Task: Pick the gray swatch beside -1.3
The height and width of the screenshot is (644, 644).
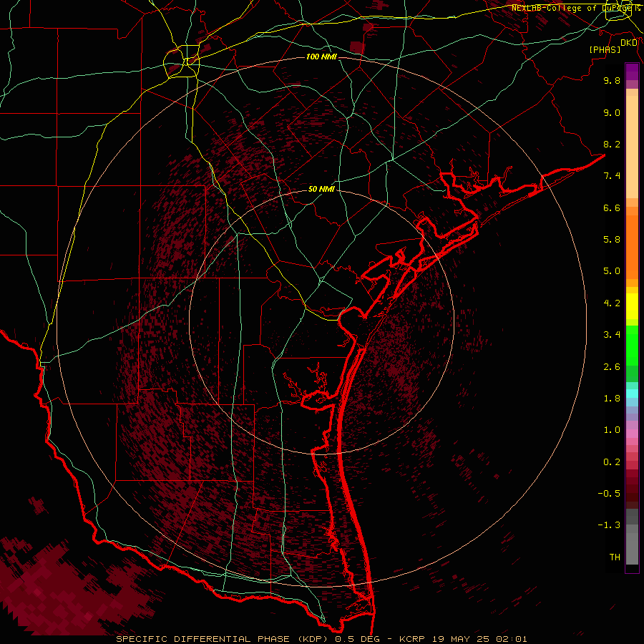Action: click(x=632, y=529)
